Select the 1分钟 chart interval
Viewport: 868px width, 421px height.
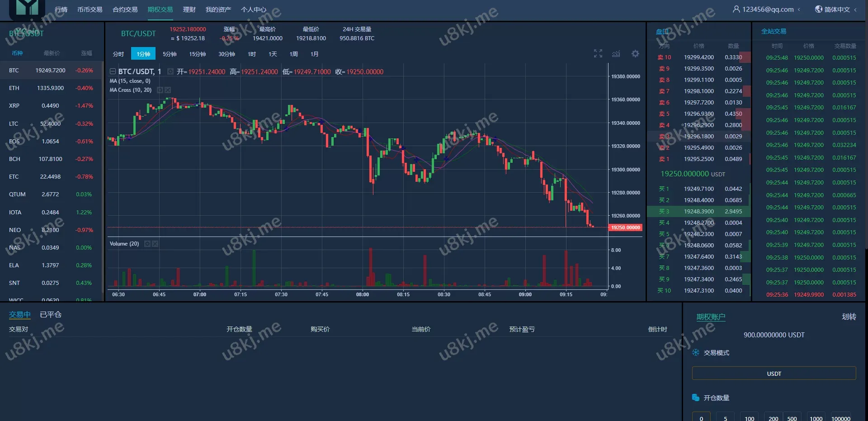(x=143, y=54)
